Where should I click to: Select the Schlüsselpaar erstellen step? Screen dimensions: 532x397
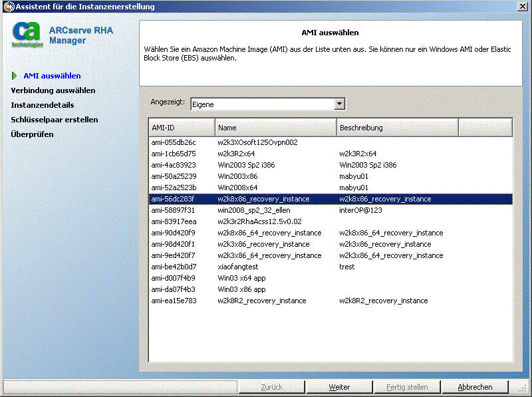(x=55, y=120)
